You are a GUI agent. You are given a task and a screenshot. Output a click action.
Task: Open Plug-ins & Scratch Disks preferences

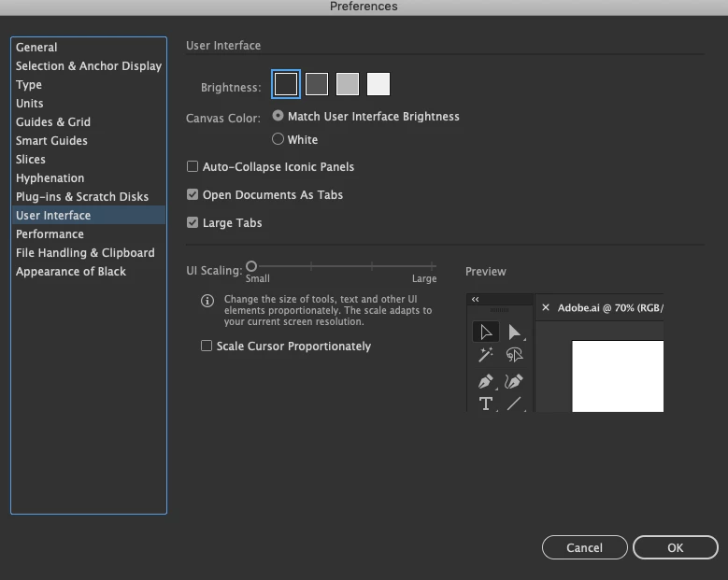tap(89, 197)
